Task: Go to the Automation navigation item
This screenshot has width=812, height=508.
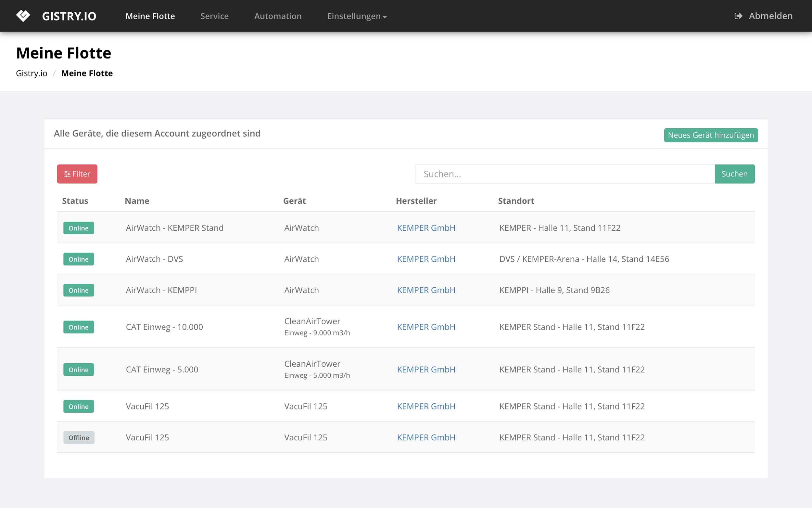Action: pos(278,16)
